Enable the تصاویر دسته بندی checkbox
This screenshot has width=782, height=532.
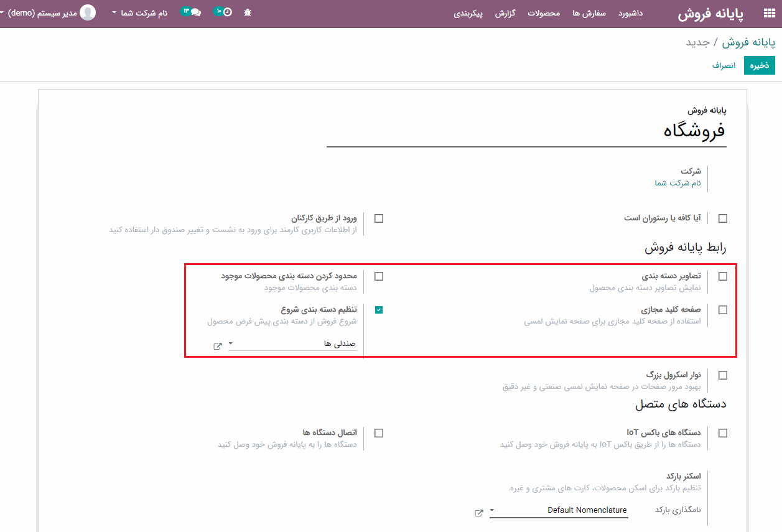pos(722,277)
